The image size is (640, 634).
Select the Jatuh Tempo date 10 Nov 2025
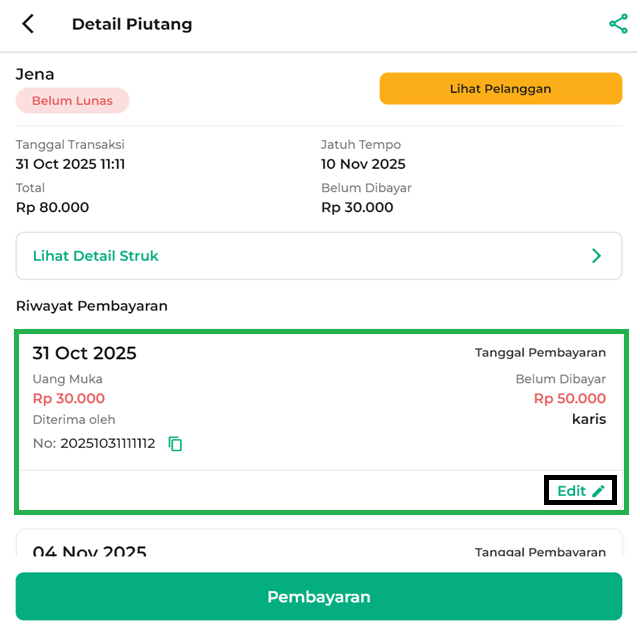tap(363, 164)
